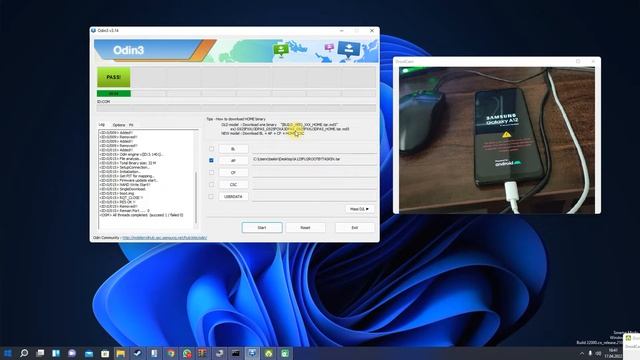Image resolution: width=640 pixels, height=360 pixels.
Task: Select the "Remain Port" log line
Action: pos(124,211)
